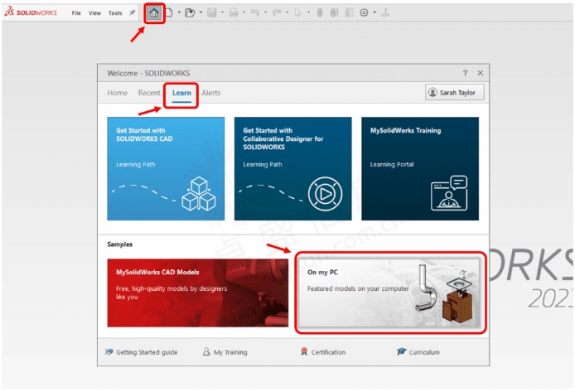Image resolution: width=575 pixels, height=392 pixels.
Task: Click the Select cursor icon
Action: coord(297,12)
